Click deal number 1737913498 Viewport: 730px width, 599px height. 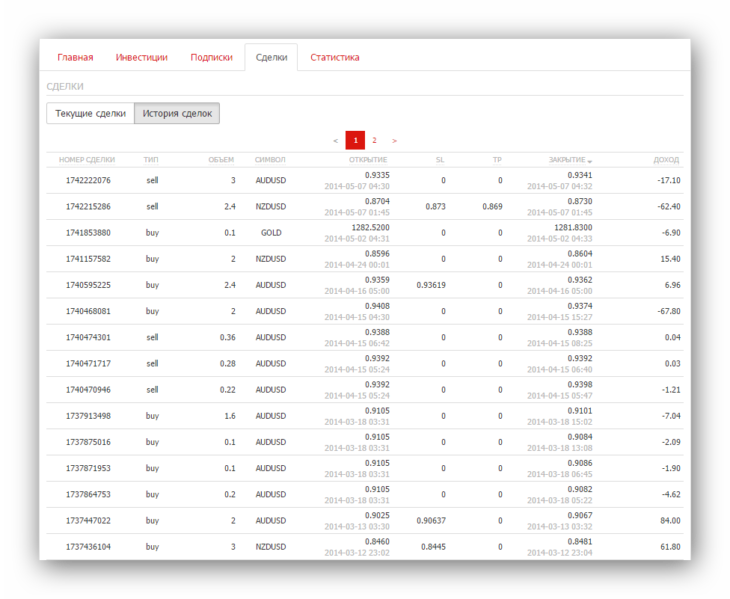pyautogui.click(x=88, y=416)
